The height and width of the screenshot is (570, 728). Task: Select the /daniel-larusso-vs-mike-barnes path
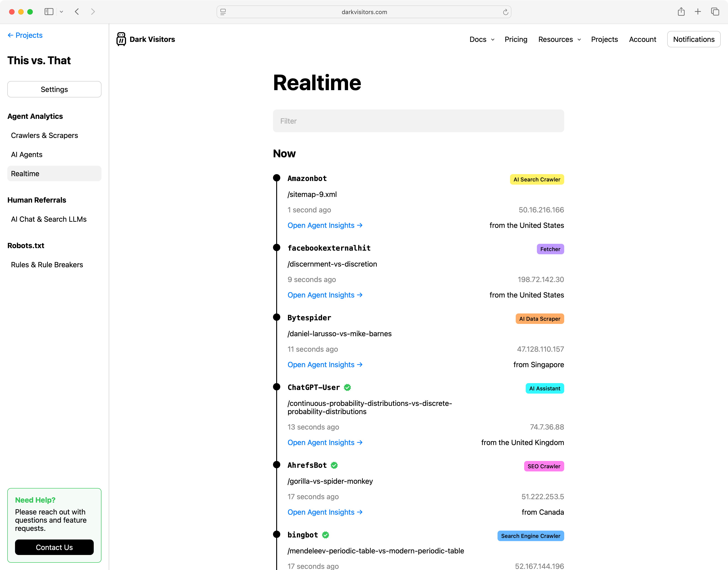point(339,333)
